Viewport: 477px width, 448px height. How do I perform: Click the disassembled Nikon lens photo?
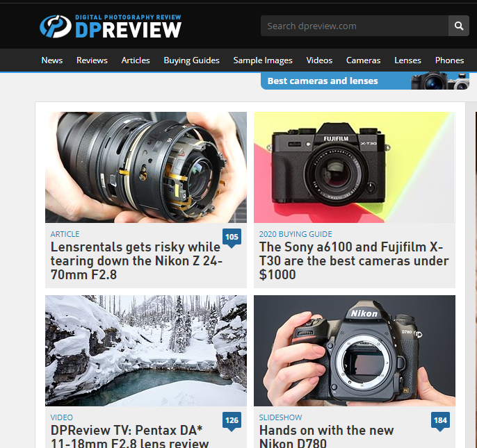click(146, 167)
